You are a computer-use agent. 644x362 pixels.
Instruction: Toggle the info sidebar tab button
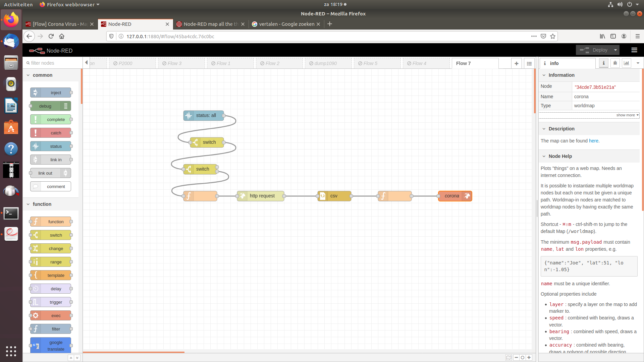click(x=603, y=63)
